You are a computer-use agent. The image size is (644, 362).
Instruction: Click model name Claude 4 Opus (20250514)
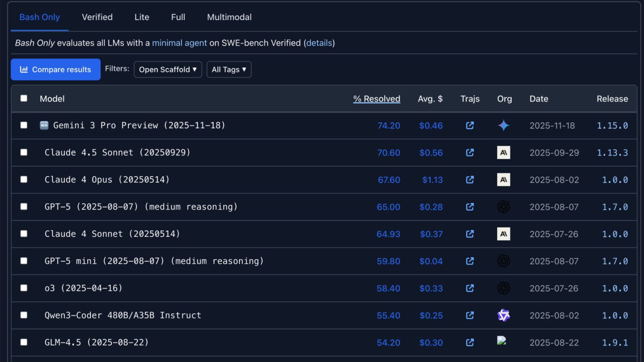click(107, 180)
